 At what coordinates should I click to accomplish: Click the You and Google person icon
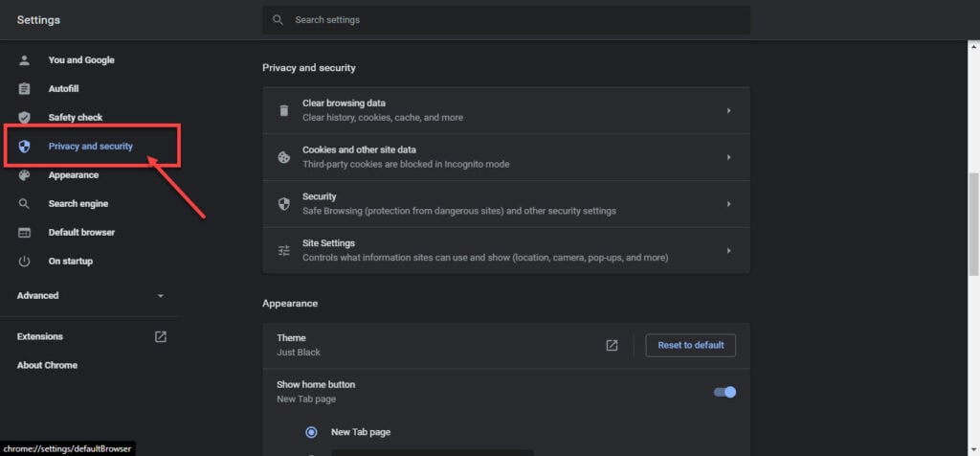tap(24, 60)
